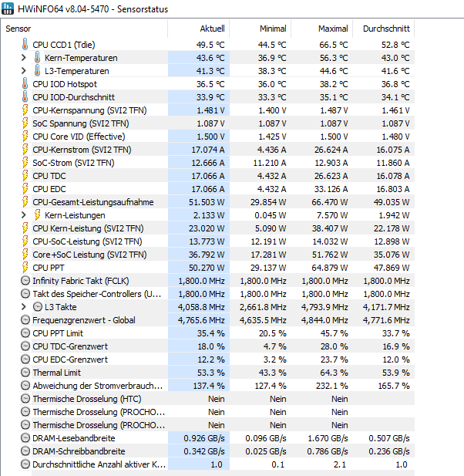
Task: Select the CPU-Gesamt-Leistungsaufnahme row label
Action: tap(92, 202)
